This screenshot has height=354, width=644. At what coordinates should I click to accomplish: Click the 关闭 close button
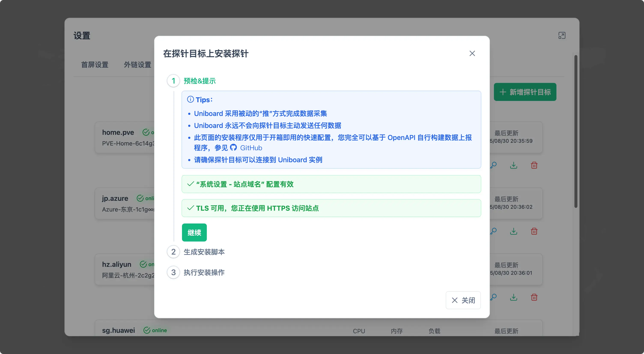(463, 300)
